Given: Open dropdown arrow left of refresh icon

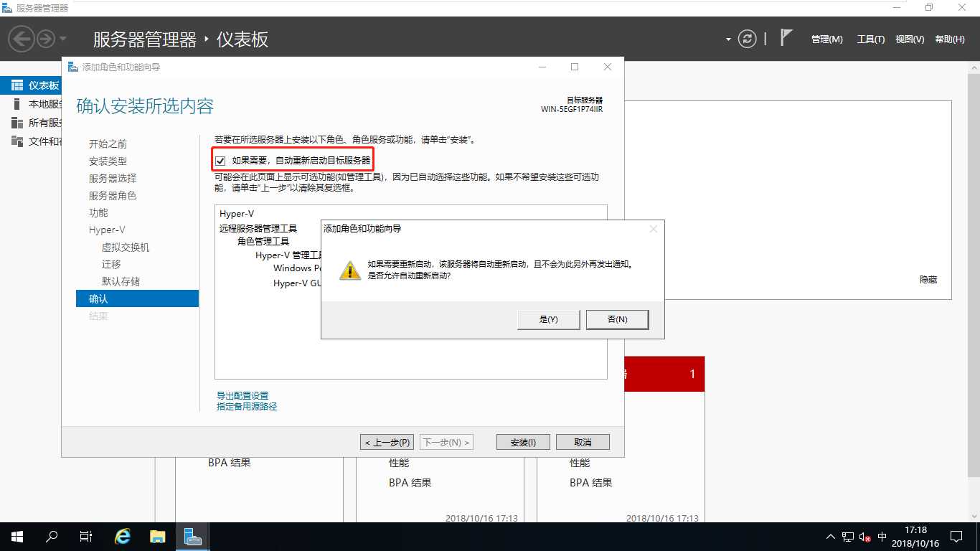Looking at the screenshot, I should coord(728,39).
